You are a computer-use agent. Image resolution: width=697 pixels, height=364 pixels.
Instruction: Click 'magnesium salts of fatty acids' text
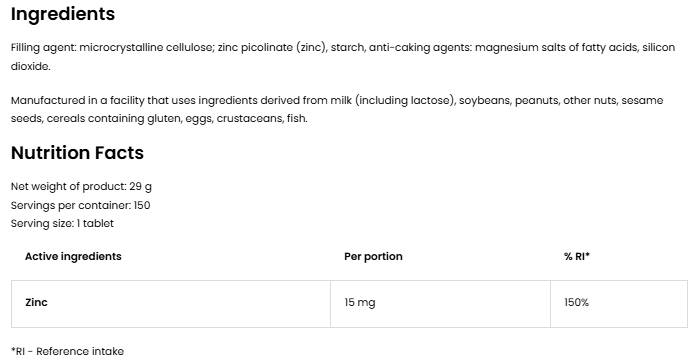pos(556,48)
